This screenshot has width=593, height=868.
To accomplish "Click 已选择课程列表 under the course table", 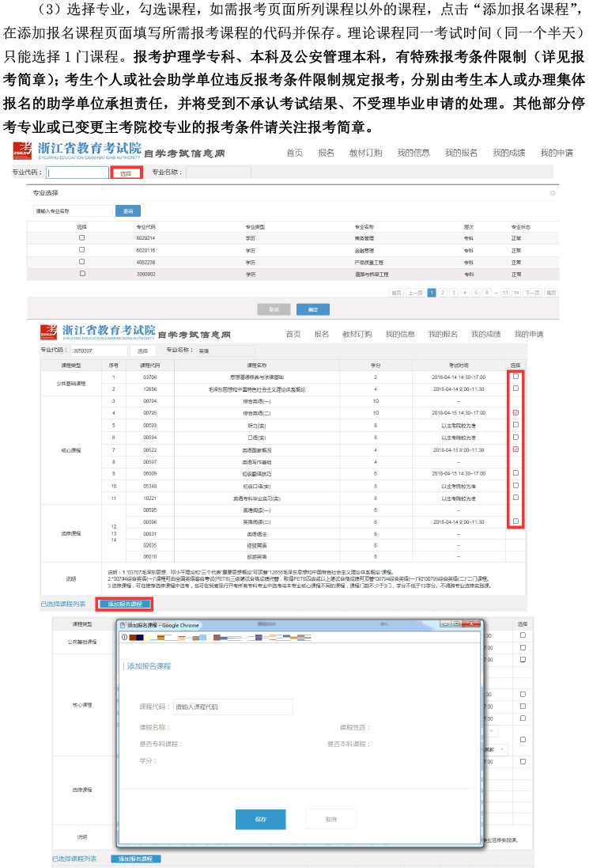I will 63,604.
